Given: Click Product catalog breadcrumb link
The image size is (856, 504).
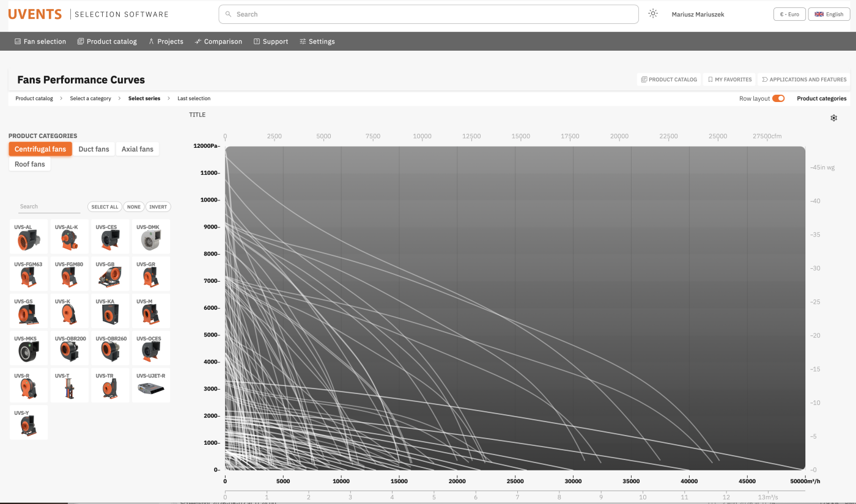Looking at the screenshot, I should click(34, 98).
